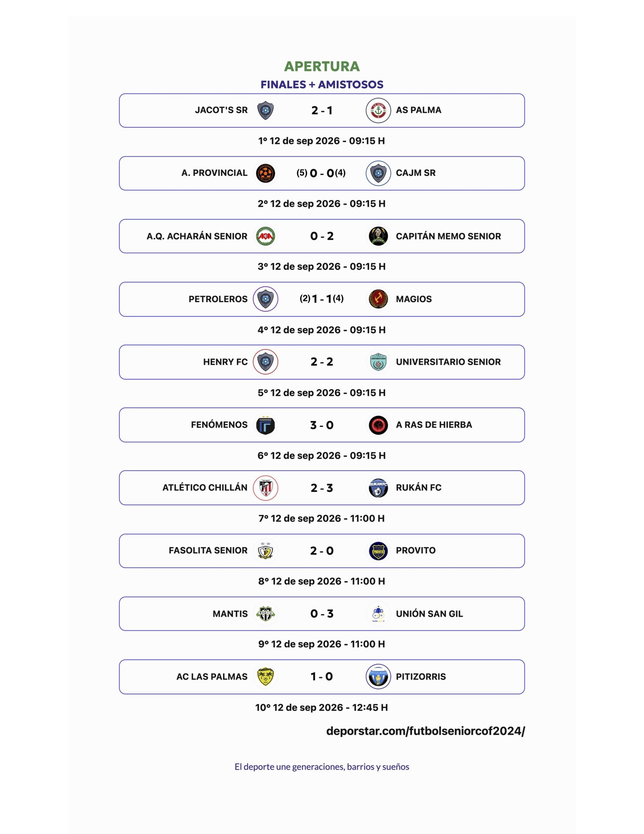Click the Pitizorris team badge
Image resolution: width=644 pixels, height=834 pixels.
click(378, 677)
